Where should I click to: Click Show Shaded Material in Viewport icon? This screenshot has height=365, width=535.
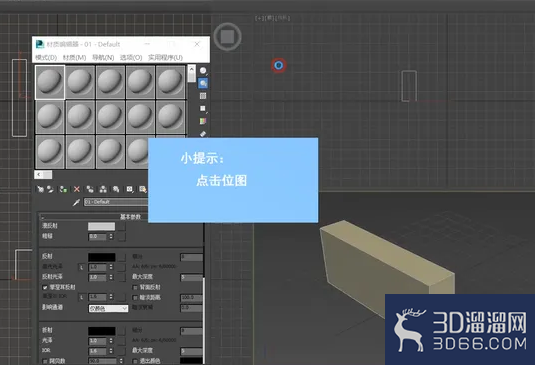143,189
